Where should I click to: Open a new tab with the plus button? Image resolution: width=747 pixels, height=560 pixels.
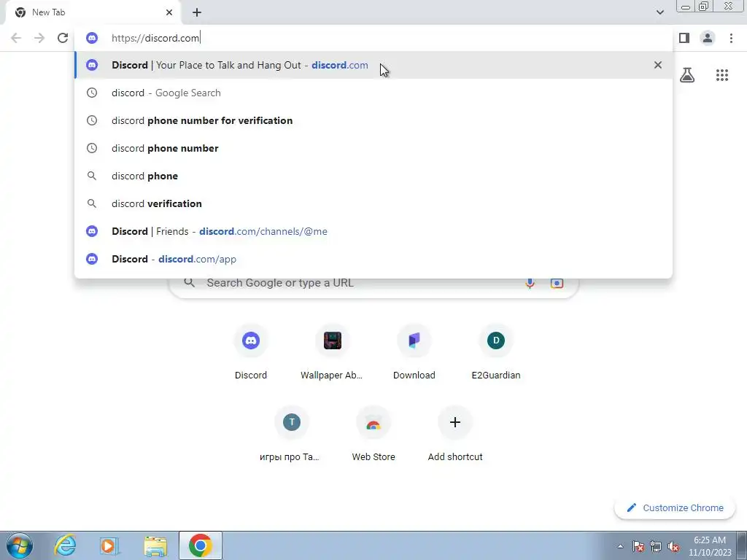tap(197, 12)
